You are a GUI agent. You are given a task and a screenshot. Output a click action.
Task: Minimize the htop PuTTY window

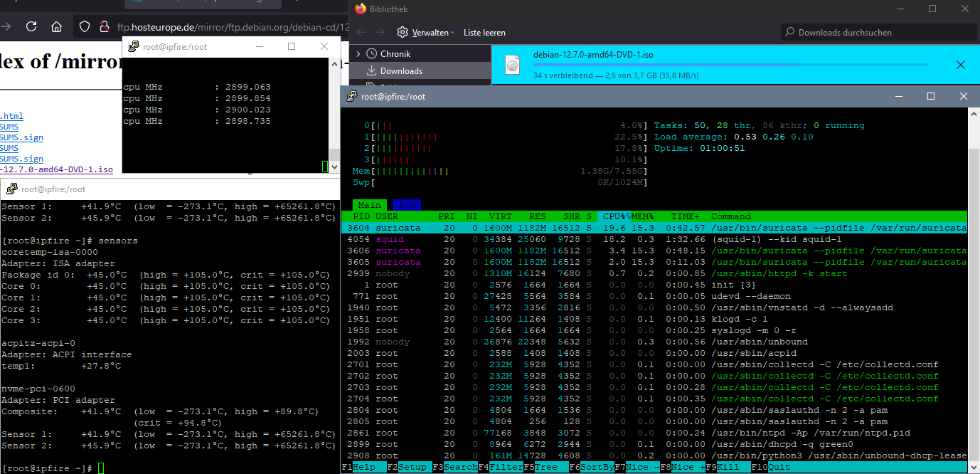pos(898,96)
